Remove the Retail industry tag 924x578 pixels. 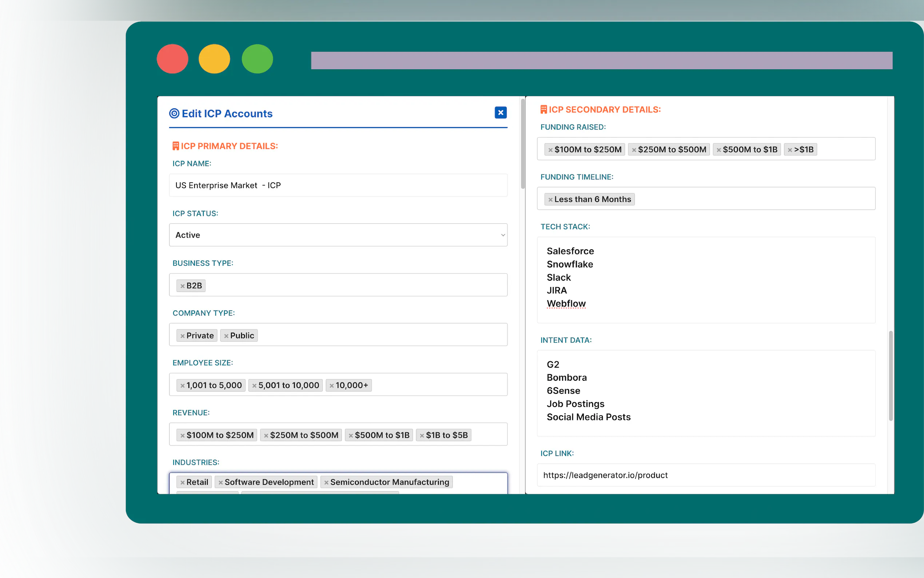click(x=183, y=482)
